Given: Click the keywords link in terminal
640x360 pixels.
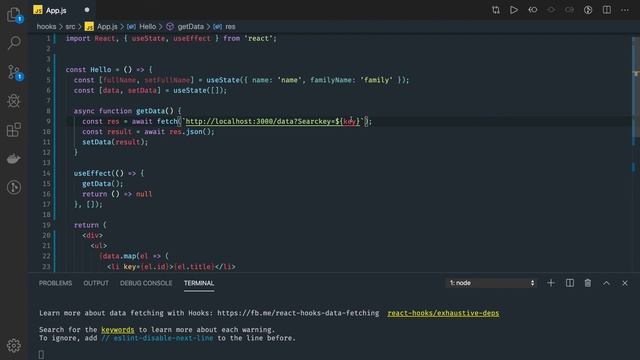Looking at the screenshot, I should (x=118, y=329).
